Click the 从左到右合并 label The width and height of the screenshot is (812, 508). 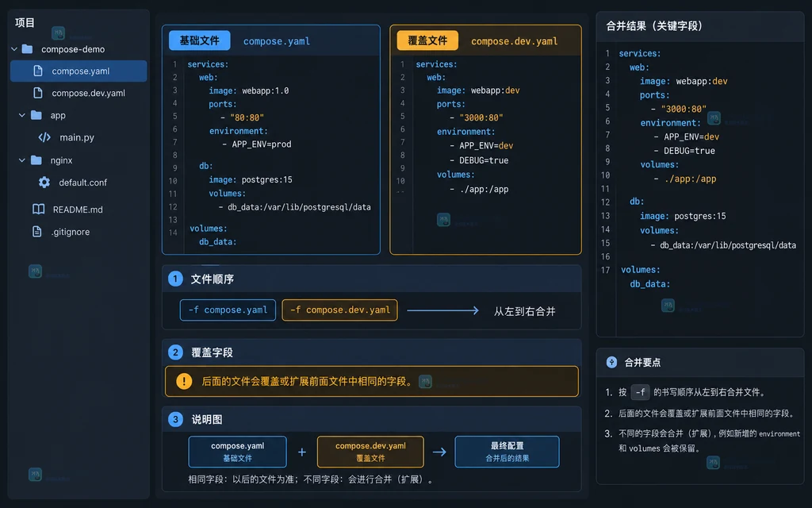click(525, 311)
